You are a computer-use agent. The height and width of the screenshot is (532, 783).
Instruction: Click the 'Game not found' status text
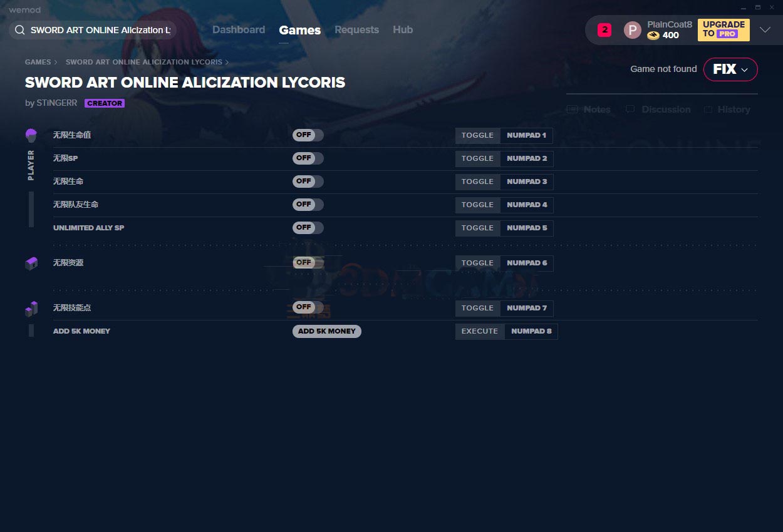click(663, 69)
